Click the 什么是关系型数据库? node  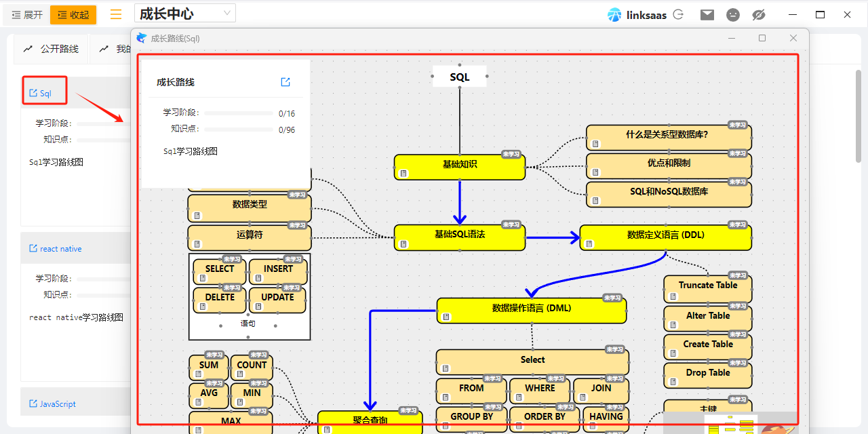[x=669, y=138]
